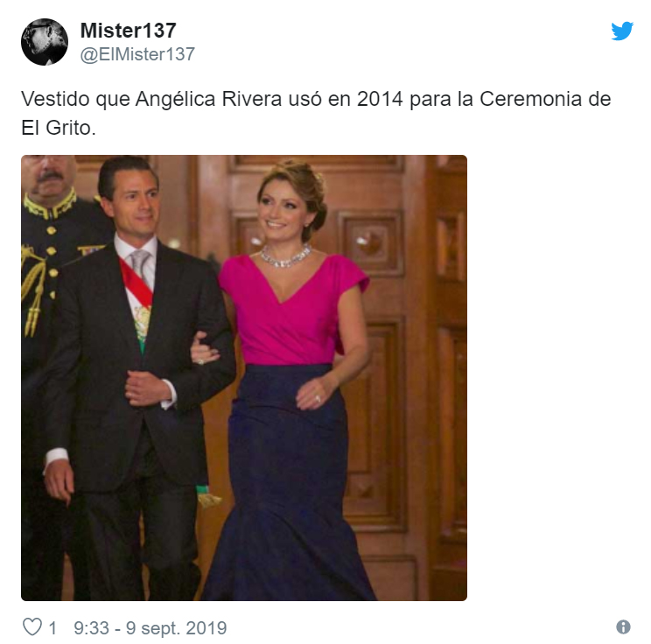
Task: Open the Mister137 display name link
Action: (129, 31)
